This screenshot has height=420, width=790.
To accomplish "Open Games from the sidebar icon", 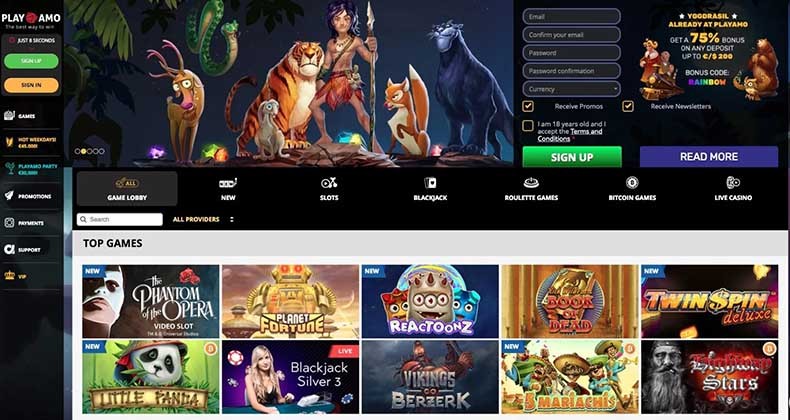I will click(9, 116).
